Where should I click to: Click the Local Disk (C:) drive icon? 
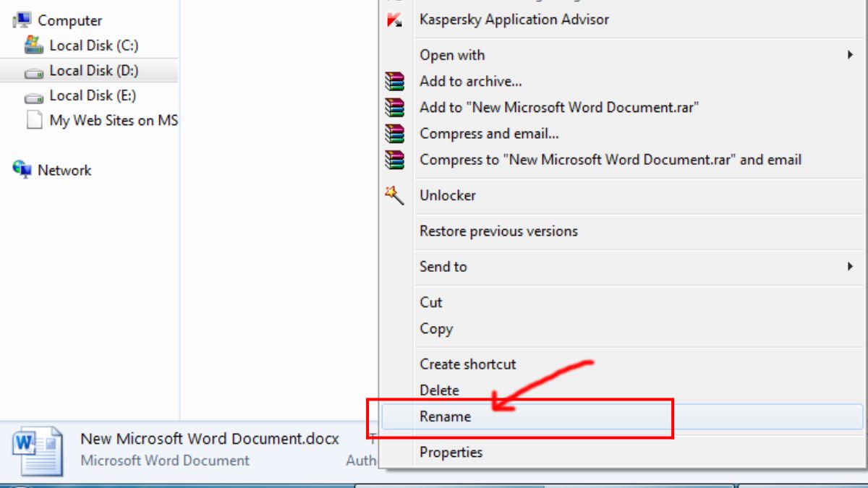point(34,45)
